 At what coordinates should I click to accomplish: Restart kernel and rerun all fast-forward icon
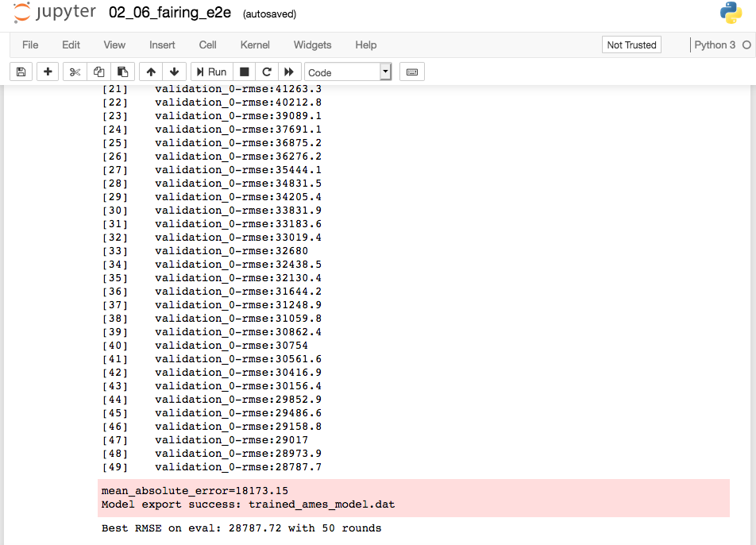(289, 72)
